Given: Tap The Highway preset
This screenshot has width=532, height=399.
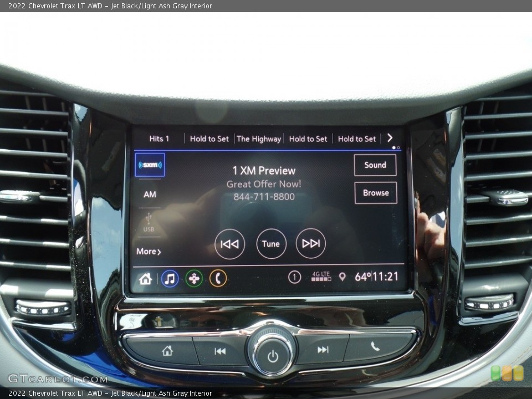Looking at the screenshot, I should [259, 139].
